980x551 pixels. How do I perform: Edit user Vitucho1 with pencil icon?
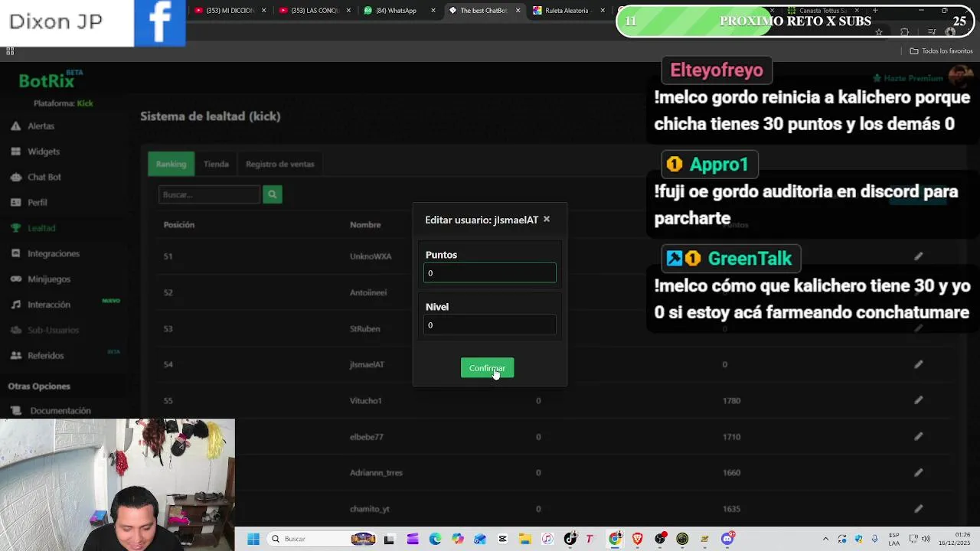pos(919,400)
